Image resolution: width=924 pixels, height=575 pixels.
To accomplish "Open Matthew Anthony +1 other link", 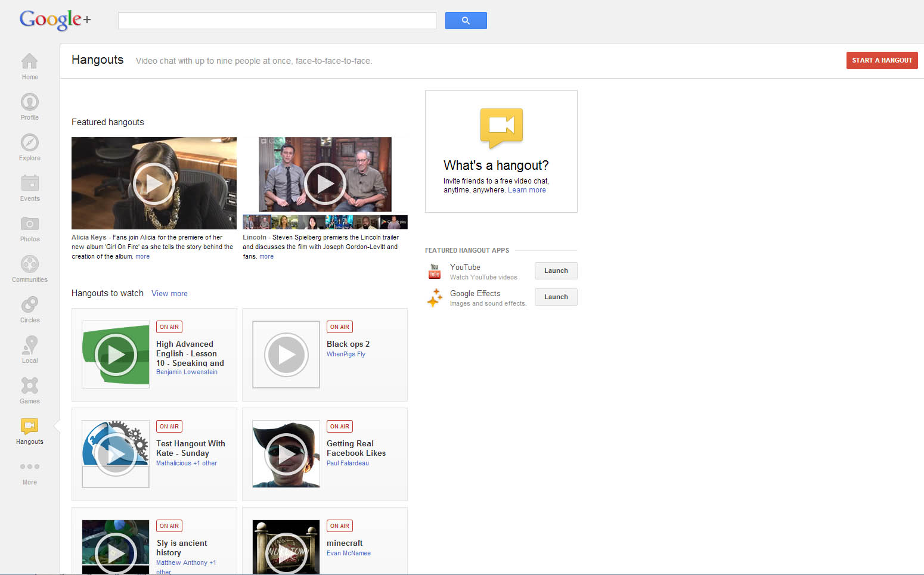I will 186,567.
